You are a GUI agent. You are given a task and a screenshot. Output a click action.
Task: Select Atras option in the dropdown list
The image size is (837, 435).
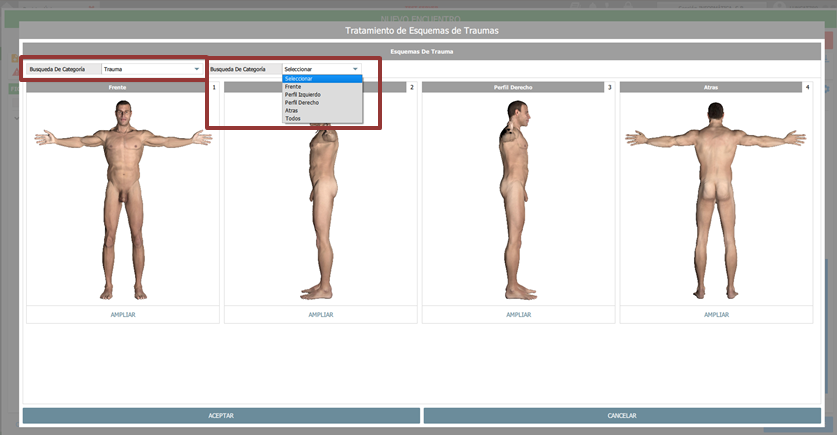pos(292,111)
